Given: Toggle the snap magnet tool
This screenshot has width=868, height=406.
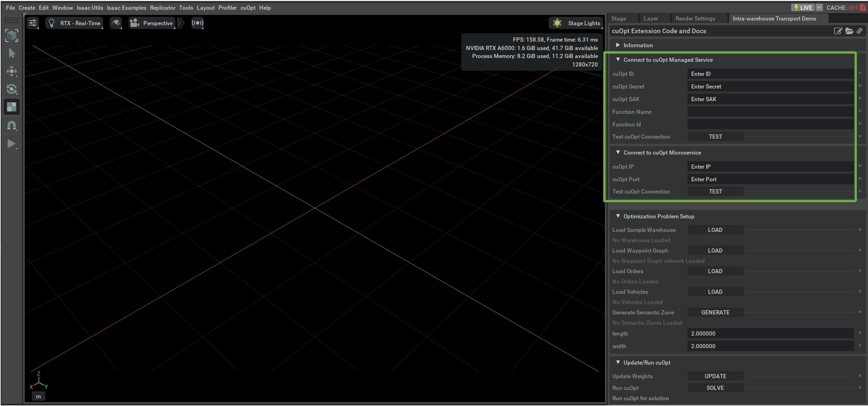Looking at the screenshot, I should coord(12,126).
